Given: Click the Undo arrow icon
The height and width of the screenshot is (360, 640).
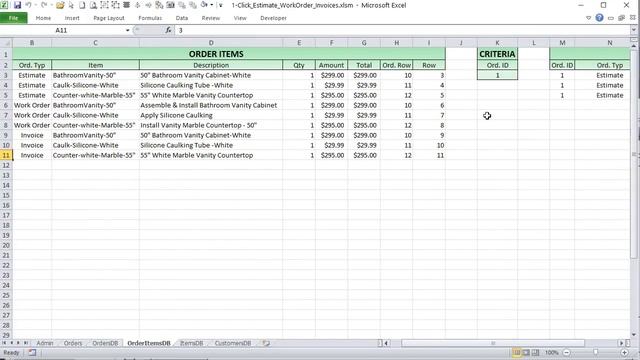Looking at the screenshot, I should [28, 5].
